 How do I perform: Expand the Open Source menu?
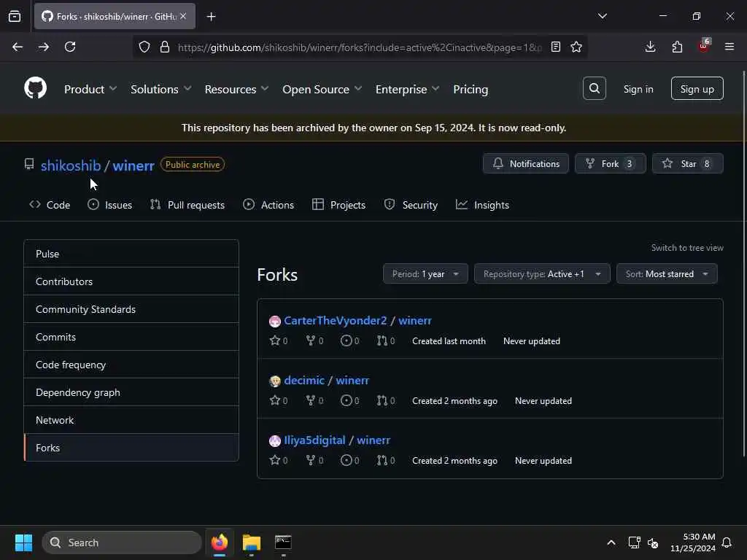(322, 89)
